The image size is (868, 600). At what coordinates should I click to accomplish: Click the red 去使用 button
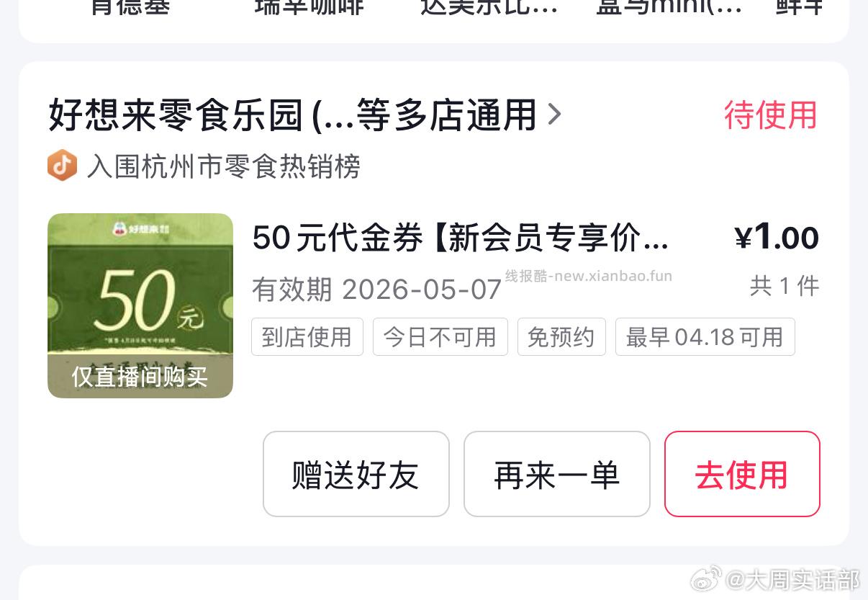(742, 474)
